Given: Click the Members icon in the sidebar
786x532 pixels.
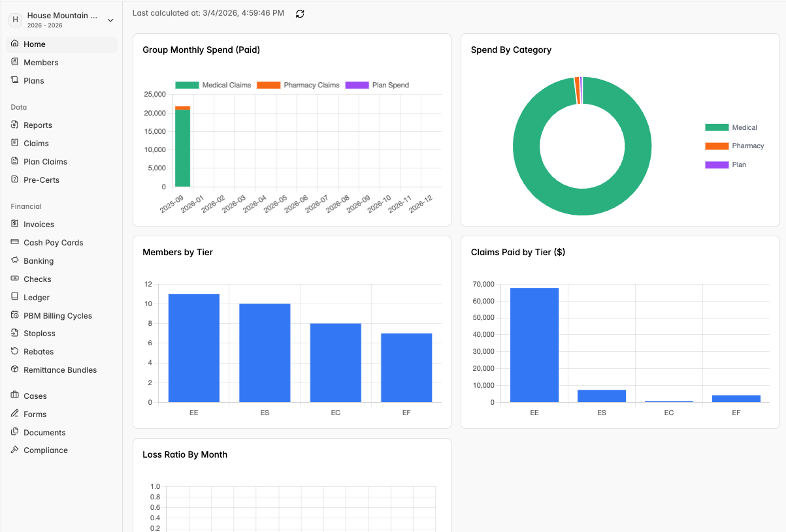Looking at the screenshot, I should pyautogui.click(x=15, y=62).
